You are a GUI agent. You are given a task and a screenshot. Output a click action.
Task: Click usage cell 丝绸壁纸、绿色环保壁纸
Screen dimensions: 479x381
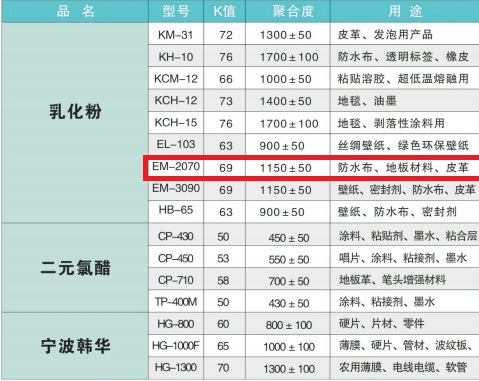405,145
